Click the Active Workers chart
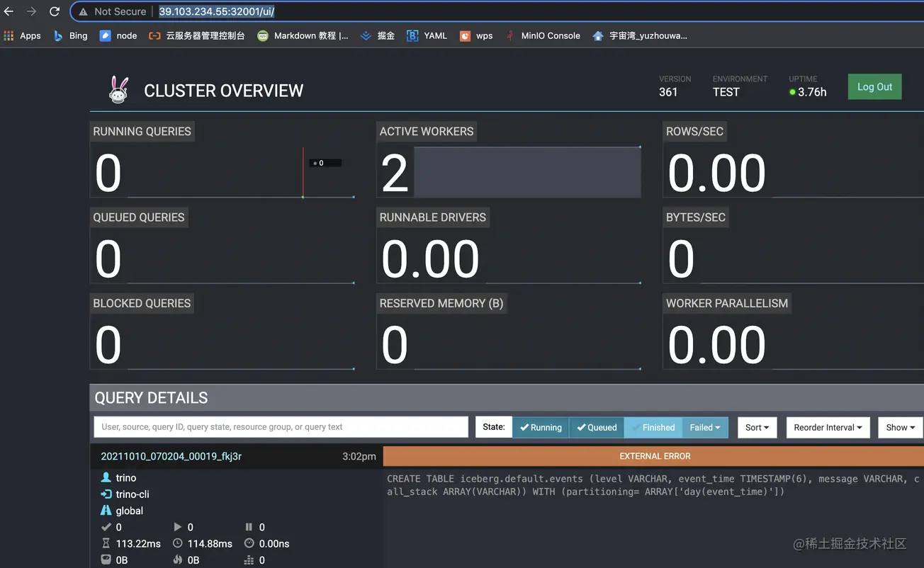Image resolution: width=924 pixels, height=568 pixels. click(527, 172)
